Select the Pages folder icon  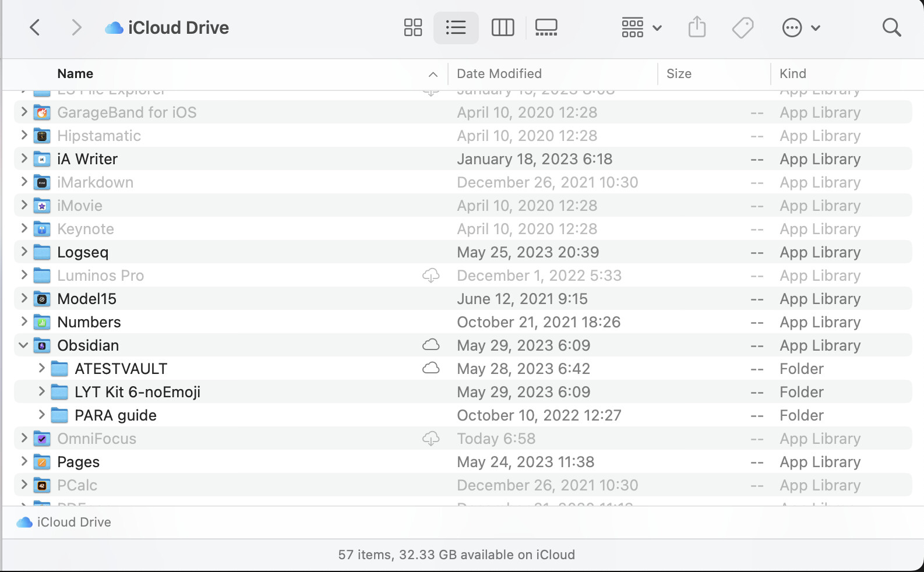pos(42,462)
